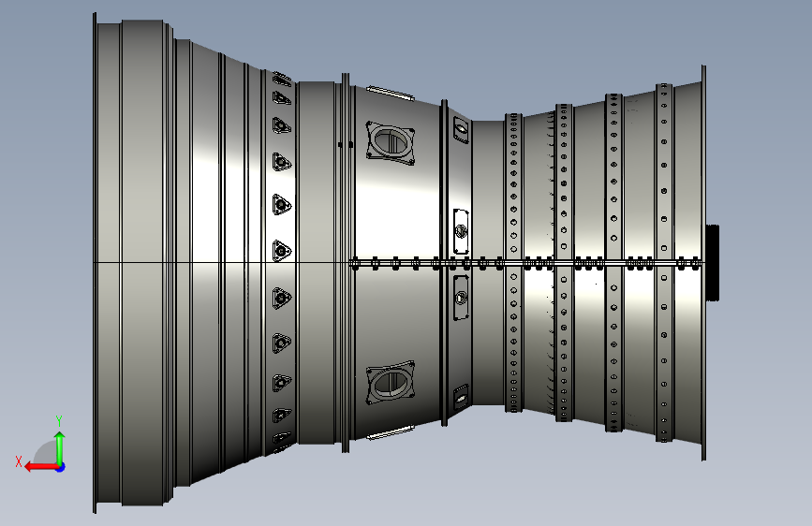Select the upper square flanged port on casing
The width and height of the screenshot is (812, 526).
pyautogui.click(x=391, y=143)
